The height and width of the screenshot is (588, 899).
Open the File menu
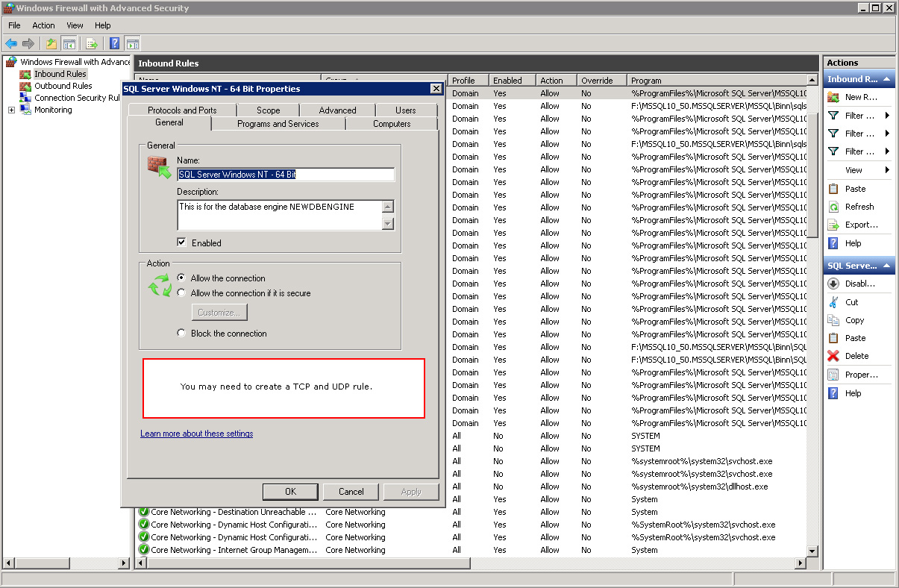pyautogui.click(x=14, y=25)
